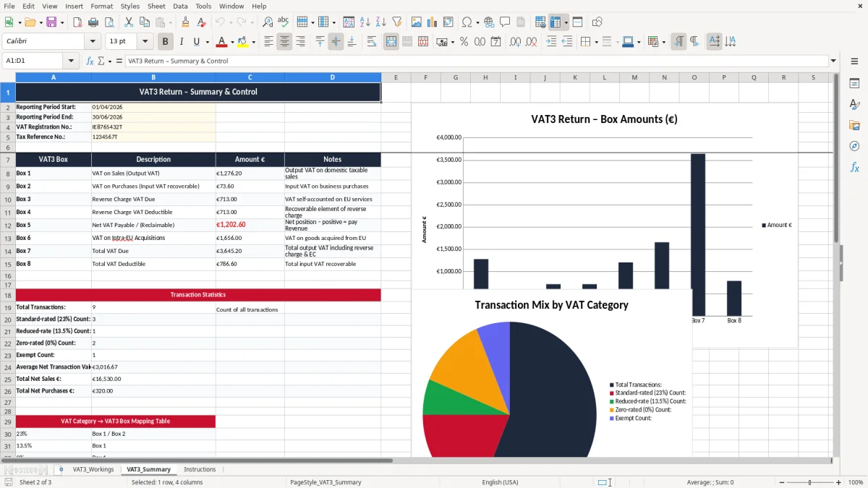Run the spelling check
The image size is (868, 488).
[284, 22]
